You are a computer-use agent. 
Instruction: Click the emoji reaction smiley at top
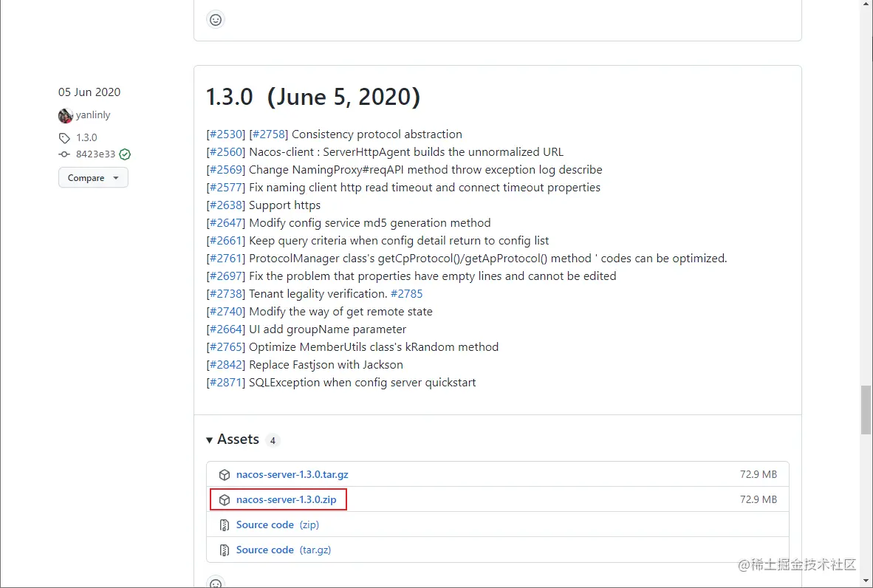216,20
